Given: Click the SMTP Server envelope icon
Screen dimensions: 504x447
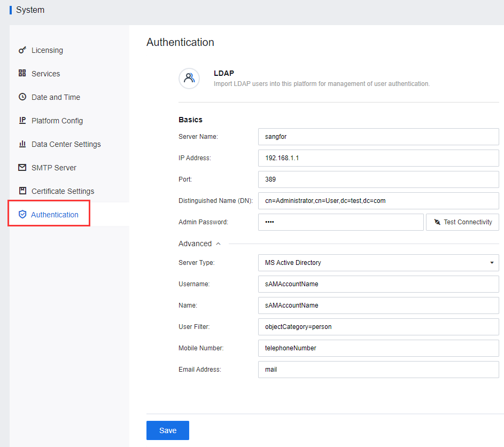Looking at the screenshot, I should point(22,168).
